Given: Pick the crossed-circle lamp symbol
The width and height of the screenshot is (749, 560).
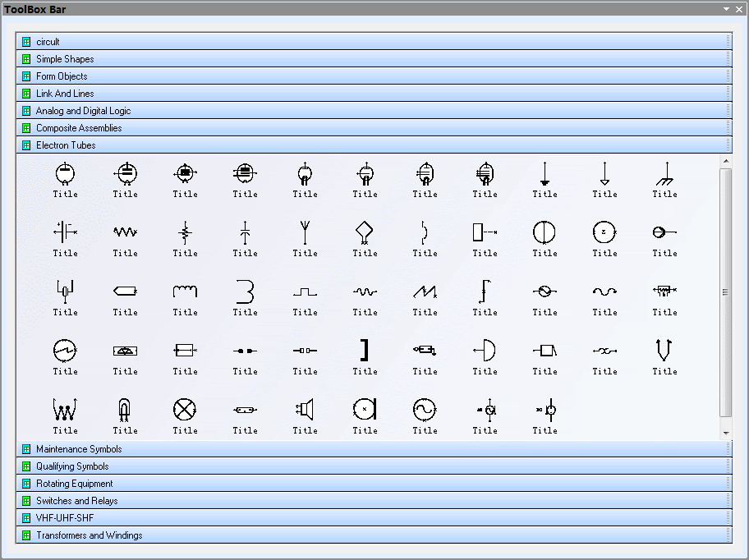Looking at the screenshot, I should 185,410.
